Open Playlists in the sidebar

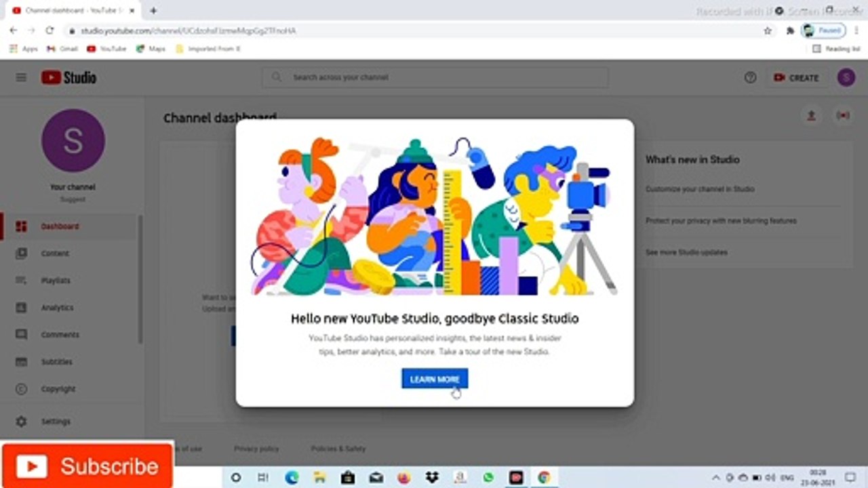(x=70, y=281)
